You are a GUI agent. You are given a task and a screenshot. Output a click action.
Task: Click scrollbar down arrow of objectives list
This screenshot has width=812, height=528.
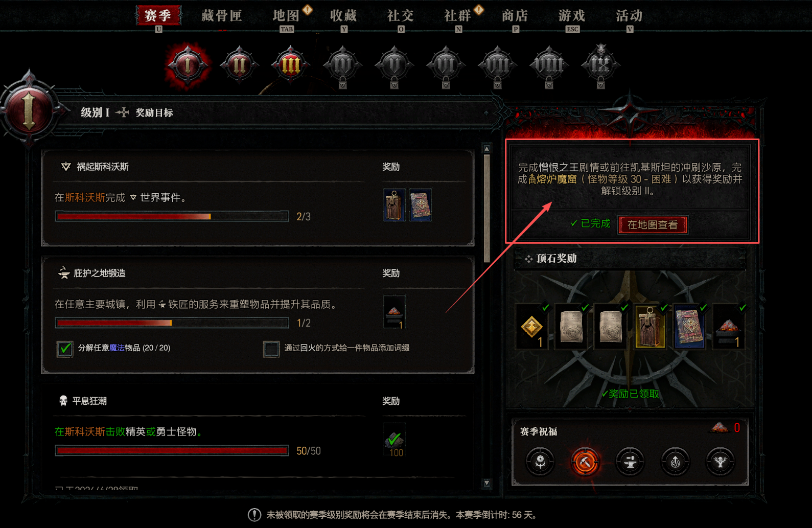[486, 483]
